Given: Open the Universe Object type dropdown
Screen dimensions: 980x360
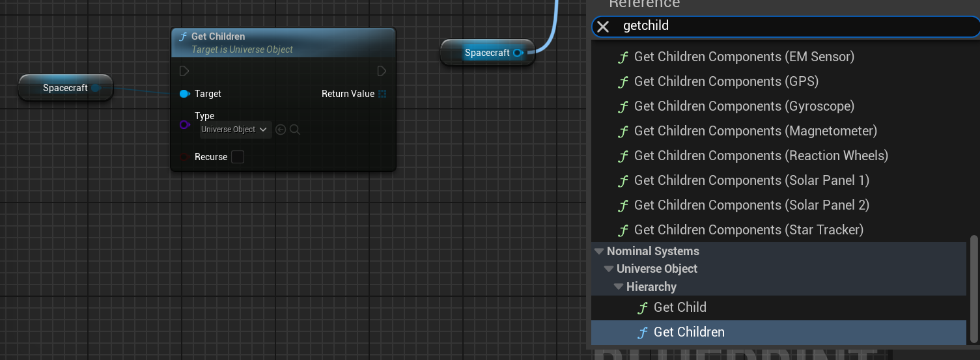Looking at the screenshot, I should 234,130.
